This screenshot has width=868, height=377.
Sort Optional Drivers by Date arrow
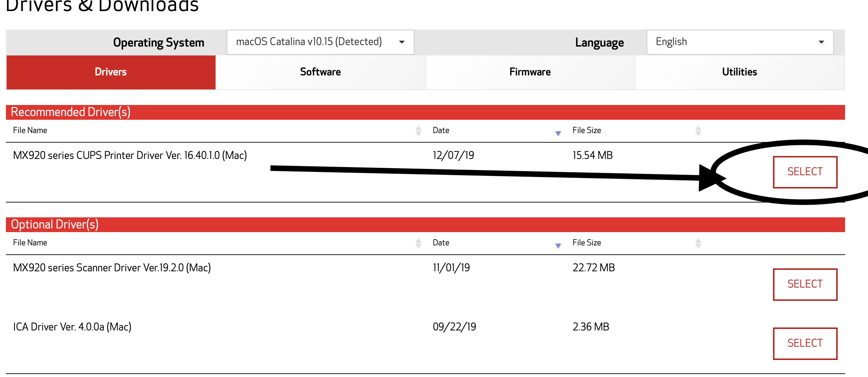[558, 245]
